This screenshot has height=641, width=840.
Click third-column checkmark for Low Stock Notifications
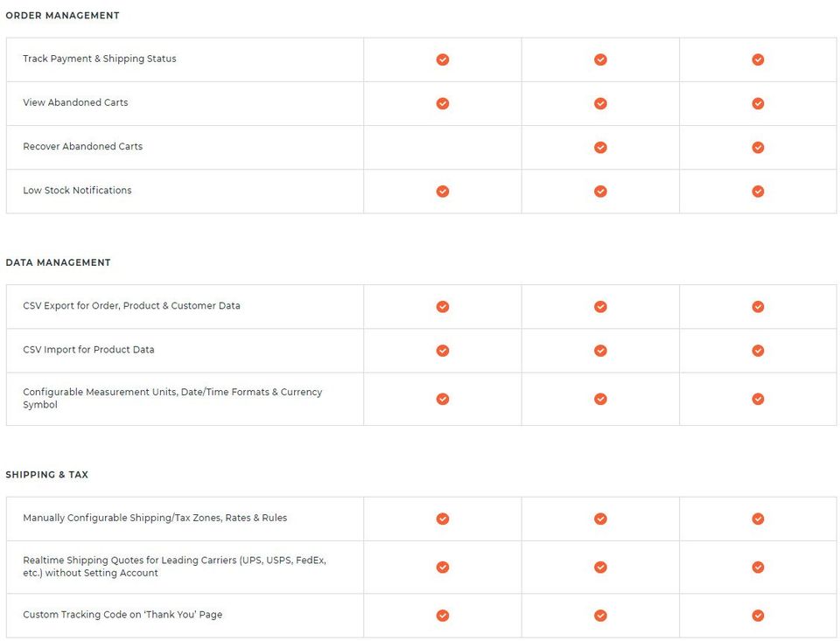[x=758, y=192]
